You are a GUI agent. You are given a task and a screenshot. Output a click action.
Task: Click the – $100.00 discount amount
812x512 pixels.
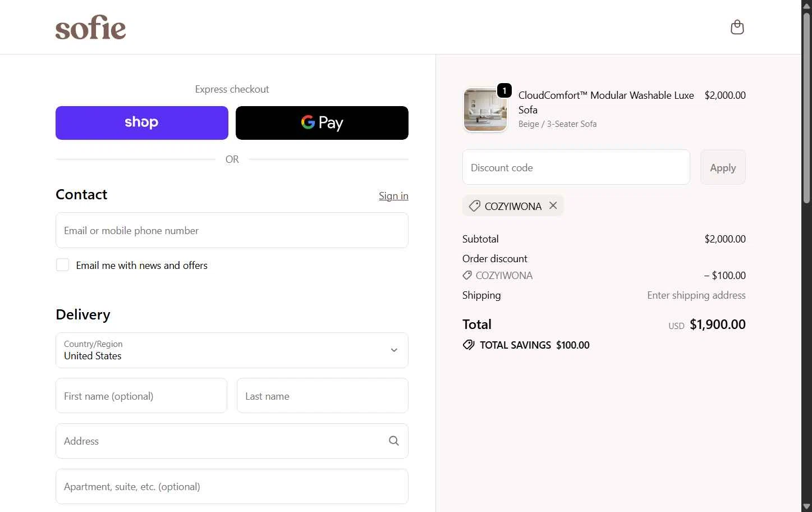pyautogui.click(x=725, y=276)
